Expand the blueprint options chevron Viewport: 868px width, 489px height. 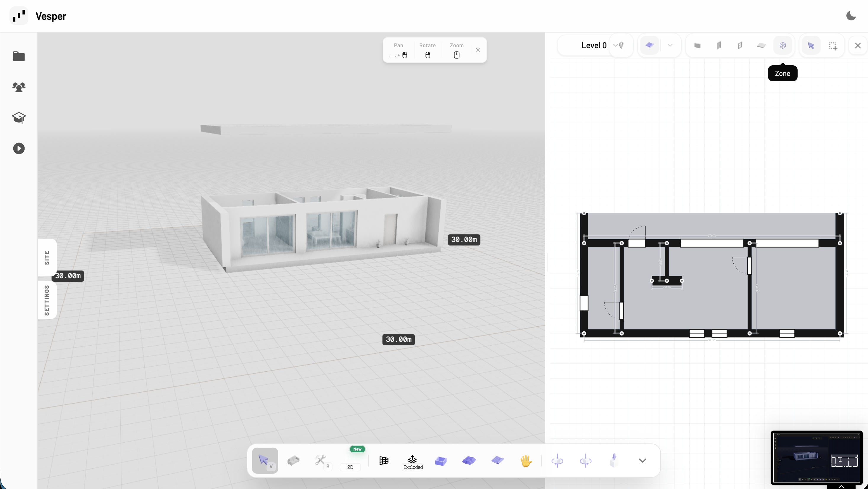[x=670, y=46]
